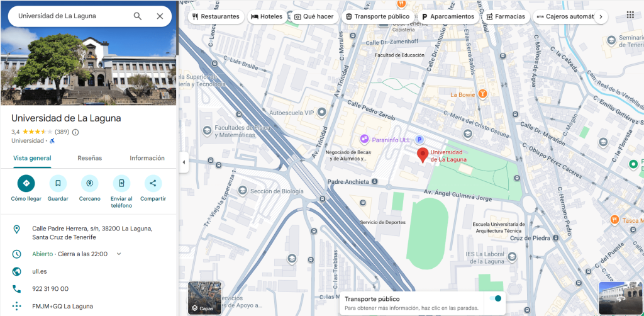Open the Google apps grid icon
Viewport: 644px width, 316px height.
[x=630, y=15]
